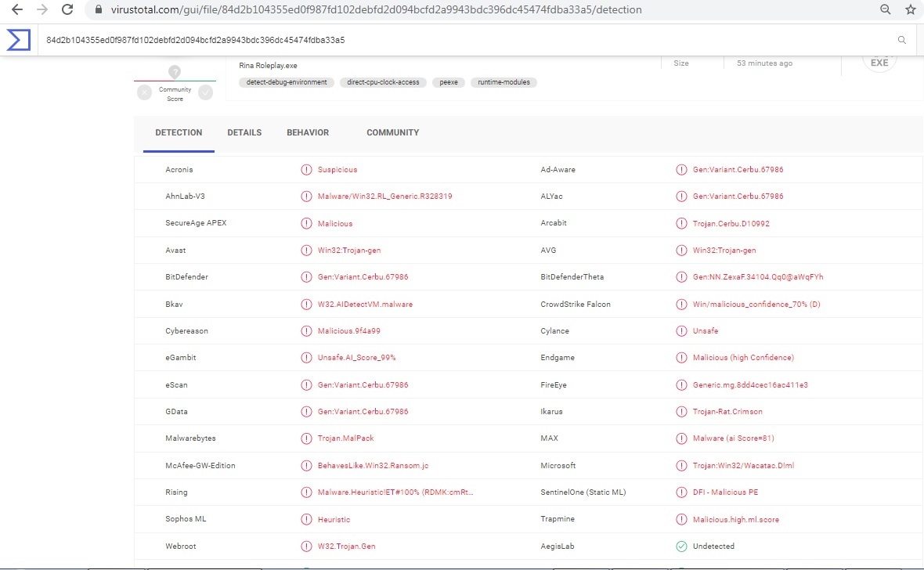This screenshot has width=924, height=570.
Task: Click the browser address bar URL
Action: click(x=376, y=9)
